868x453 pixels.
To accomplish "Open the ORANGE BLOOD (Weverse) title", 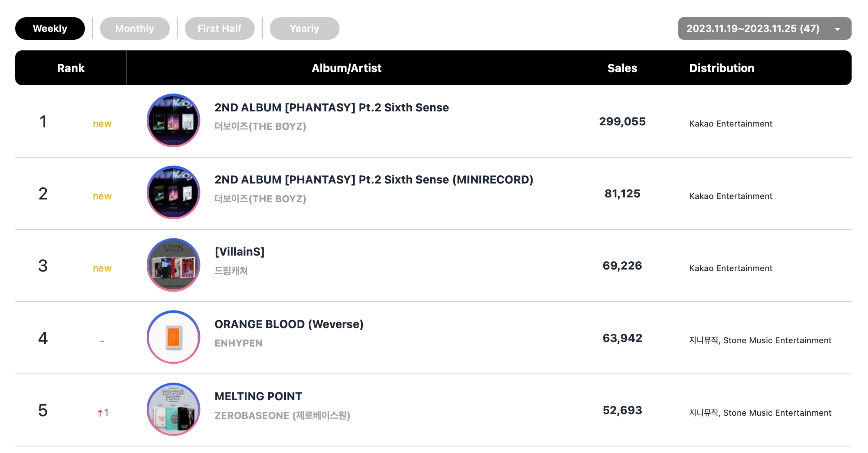I will click(289, 324).
